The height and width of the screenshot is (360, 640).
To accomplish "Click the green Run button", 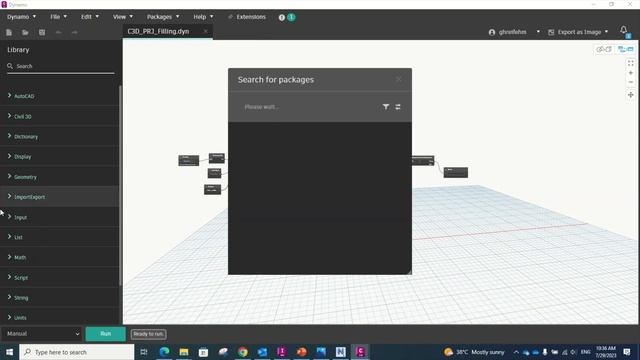I will click(105, 334).
